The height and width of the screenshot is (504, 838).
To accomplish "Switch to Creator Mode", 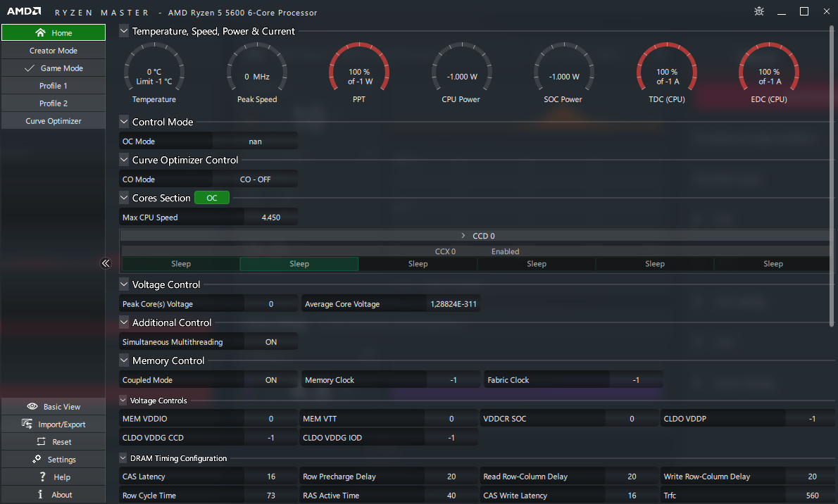I will click(54, 50).
